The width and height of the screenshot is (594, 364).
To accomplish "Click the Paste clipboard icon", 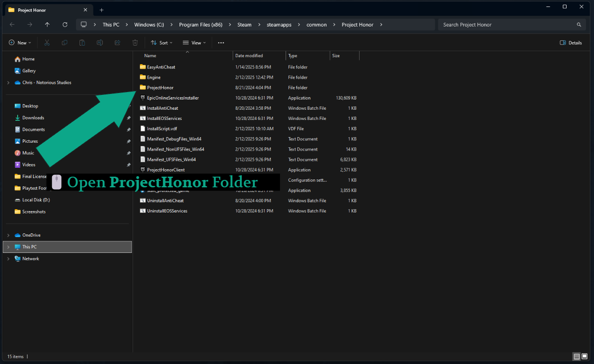I will click(x=82, y=43).
